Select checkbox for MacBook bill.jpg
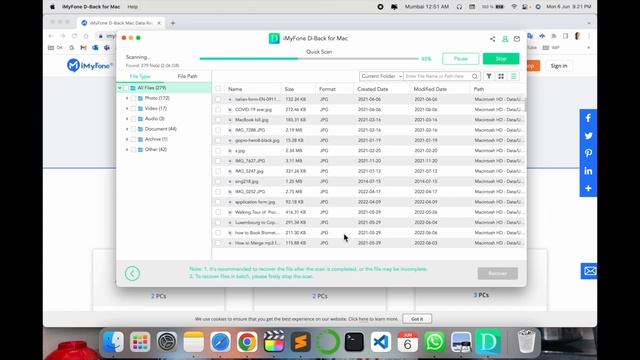The height and width of the screenshot is (360, 640). click(218, 120)
